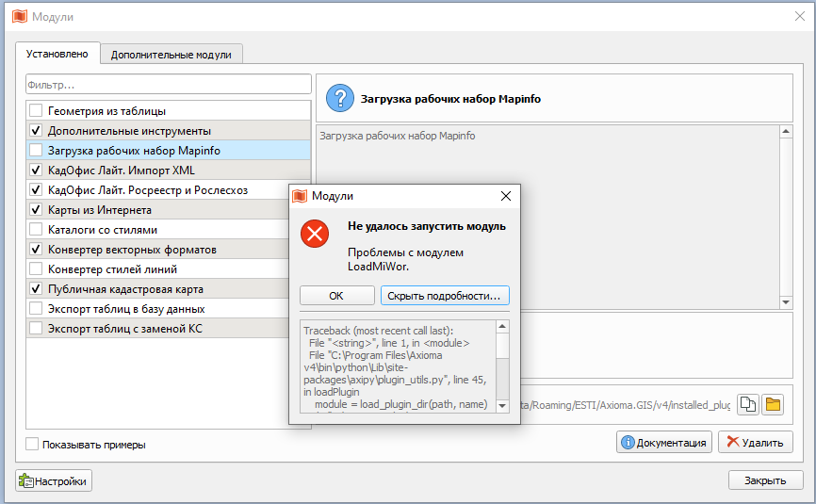Image resolution: width=816 pixels, height=504 pixels.
Task: Switch to Дополнительные модули tab
Action: (x=171, y=55)
